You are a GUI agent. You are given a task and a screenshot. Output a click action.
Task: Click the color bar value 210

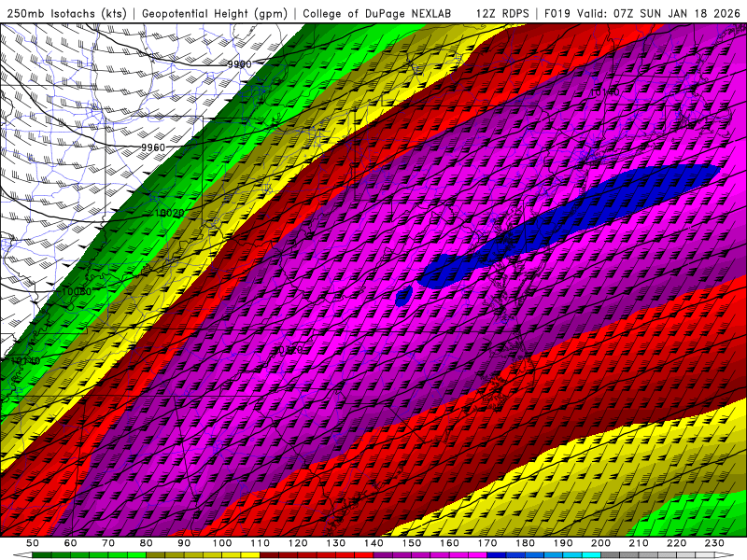639,543
